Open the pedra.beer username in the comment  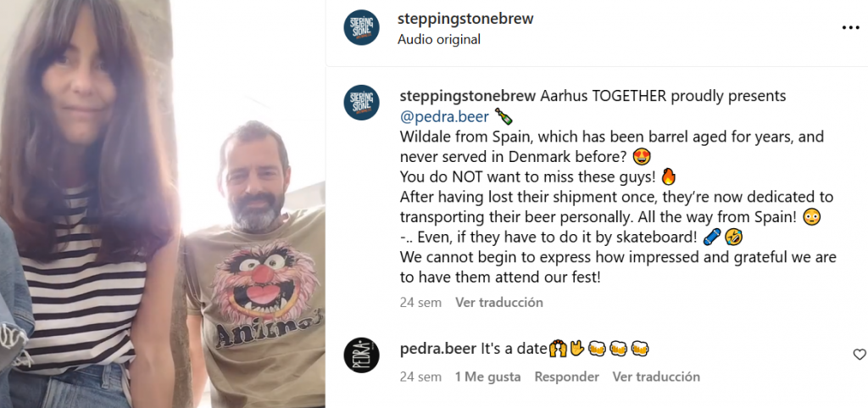(438, 349)
